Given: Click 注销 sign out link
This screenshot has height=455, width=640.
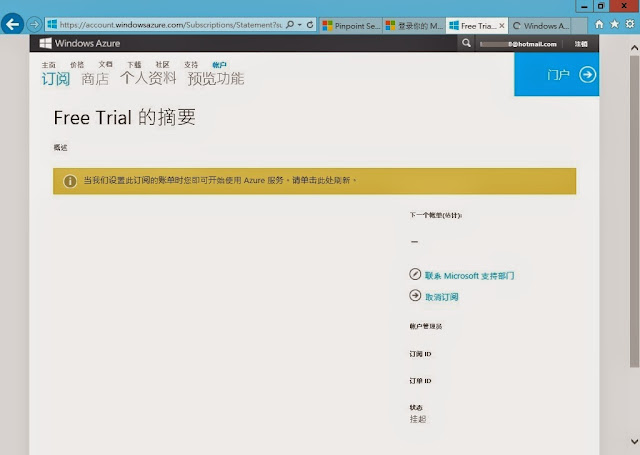Looking at the screenshot, I should tap(581, 44).
